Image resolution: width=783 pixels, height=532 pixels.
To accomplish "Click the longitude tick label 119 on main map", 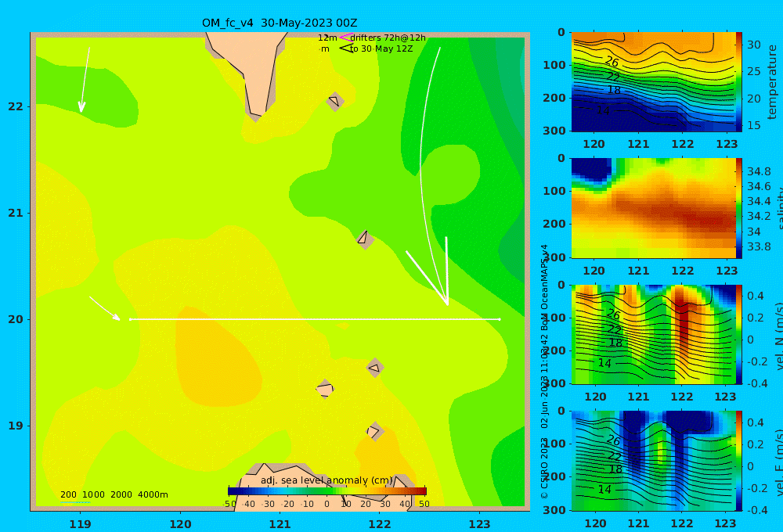I will [81, 524].
